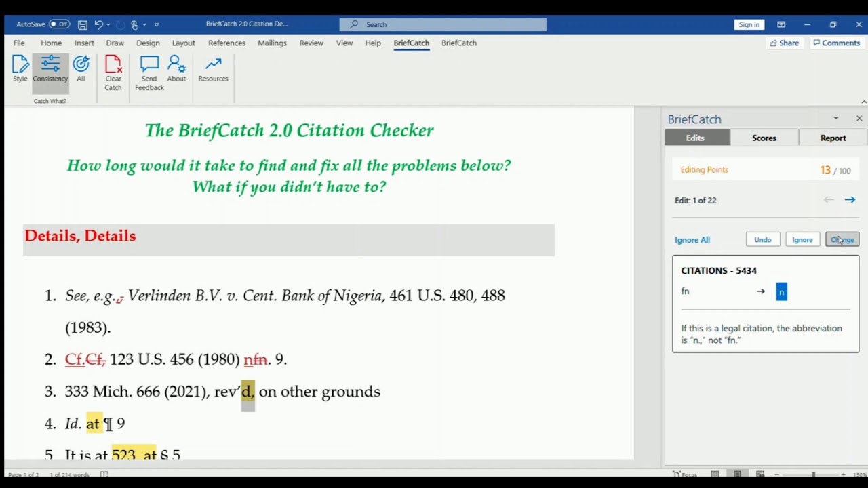Click the Ignore button

click(x=802, y=239)
